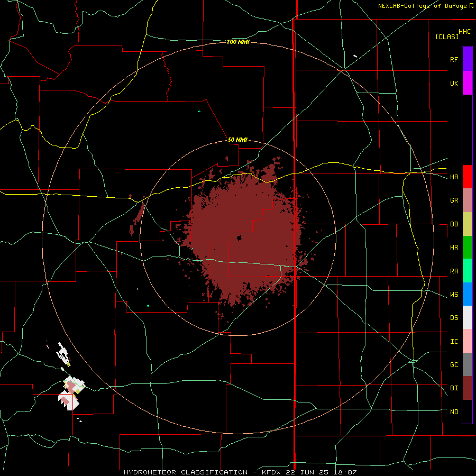This screenshot has height=476, width=476.
Task: Select the light pink IC legend swatch
Action: [467, 341]
